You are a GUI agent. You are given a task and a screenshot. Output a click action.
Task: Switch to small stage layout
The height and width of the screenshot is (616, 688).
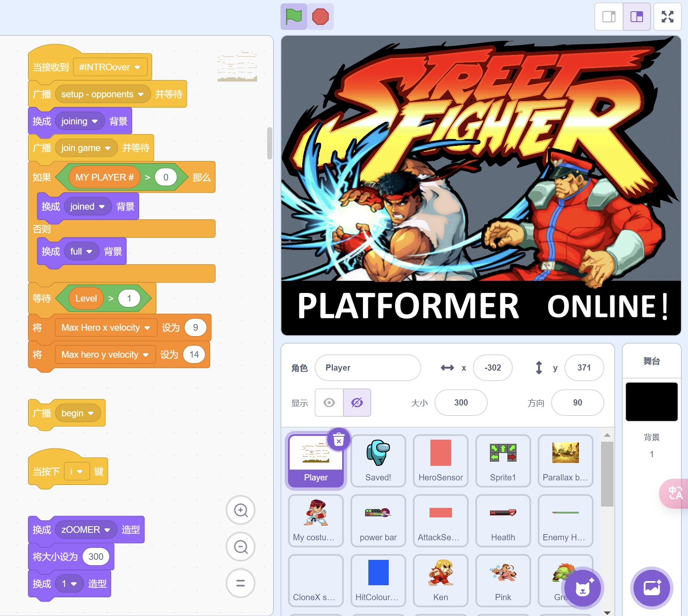pyautogui.click(x=609, y=17)
